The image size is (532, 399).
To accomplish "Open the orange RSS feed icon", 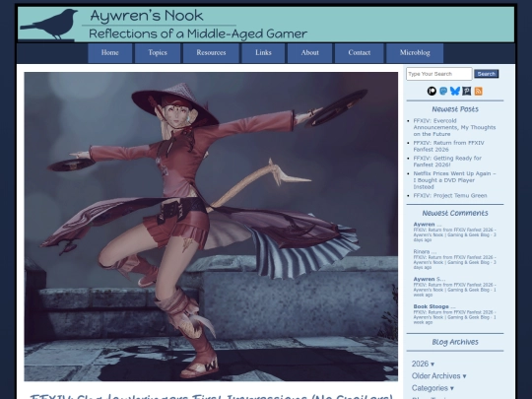I will coord(479,91).
